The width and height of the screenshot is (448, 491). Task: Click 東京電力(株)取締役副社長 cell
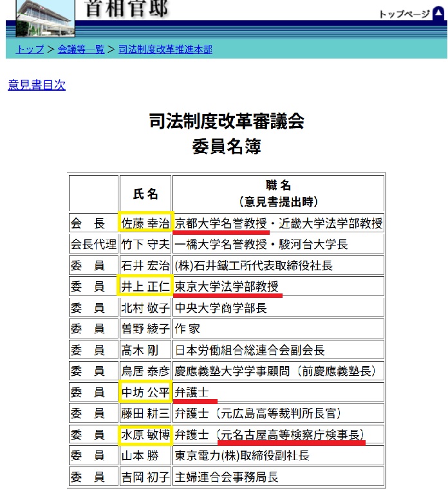point(278,456)
